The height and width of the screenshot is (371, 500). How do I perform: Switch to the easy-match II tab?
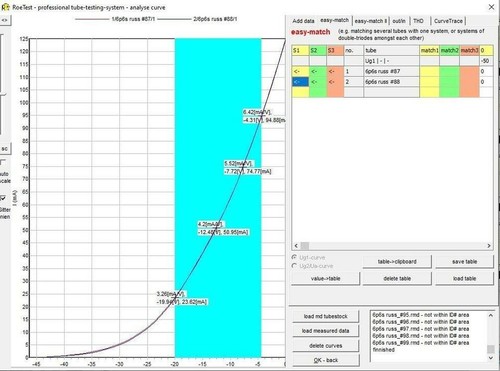click(370, 21)
